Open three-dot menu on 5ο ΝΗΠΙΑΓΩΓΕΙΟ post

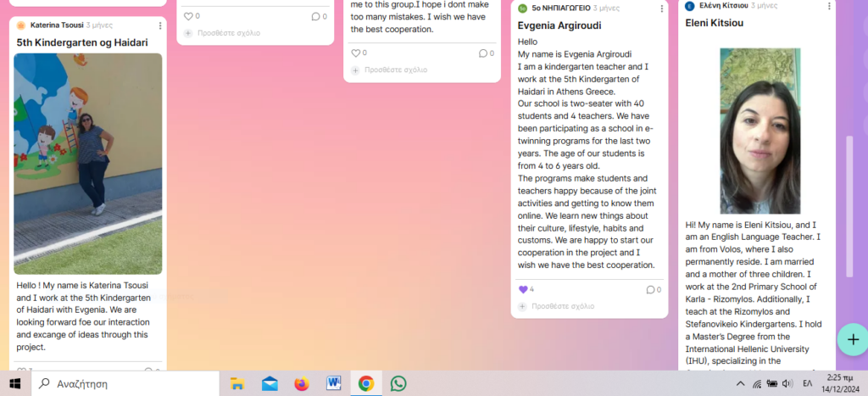click(x=661, y=8)
